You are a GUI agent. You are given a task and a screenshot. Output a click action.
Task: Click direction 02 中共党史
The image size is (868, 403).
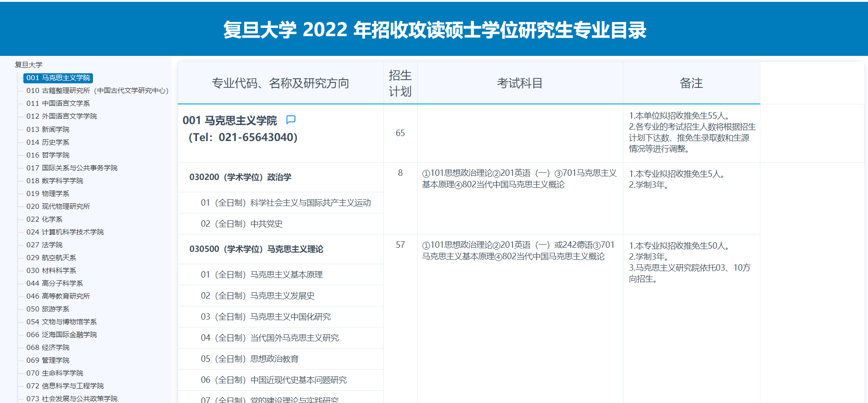click(x=280, y=224)
